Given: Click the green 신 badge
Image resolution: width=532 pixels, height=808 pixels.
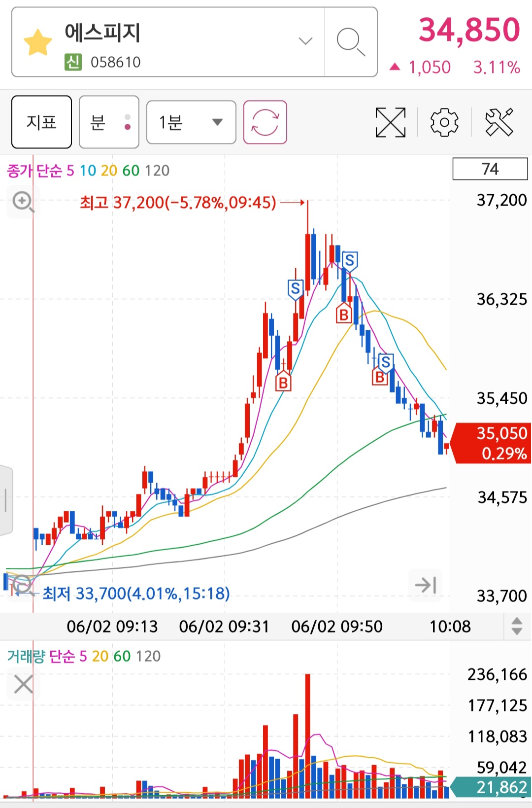Looking at the screenshot, I should click(73, 62).
